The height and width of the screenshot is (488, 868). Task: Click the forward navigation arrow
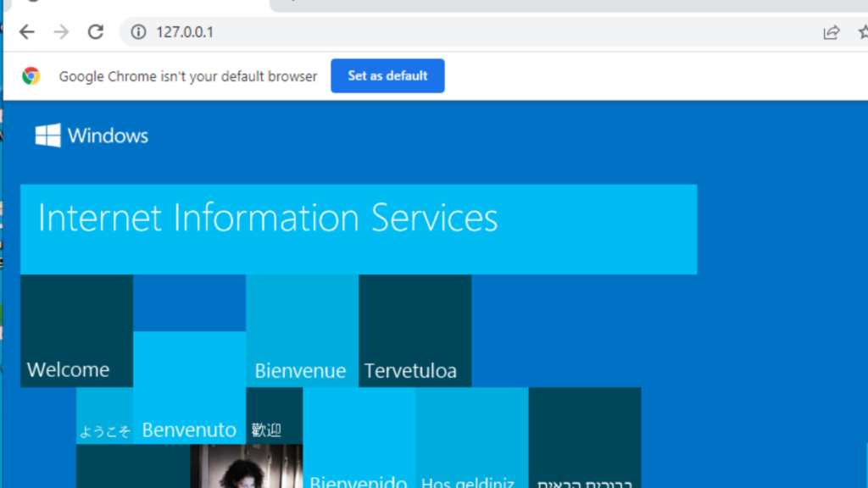(61, 32)
